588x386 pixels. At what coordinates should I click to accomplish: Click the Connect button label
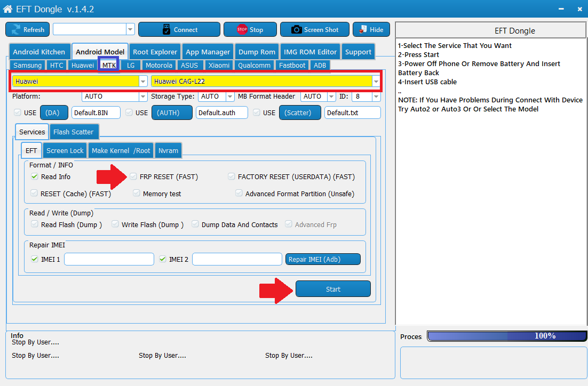[x=186, y=30]
